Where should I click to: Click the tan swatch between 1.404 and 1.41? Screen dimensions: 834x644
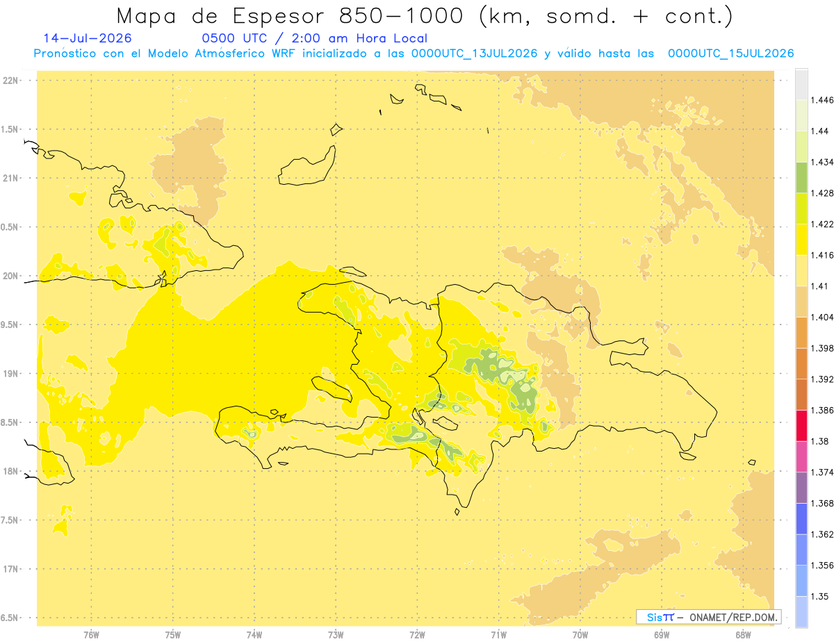tap(801, 301)
